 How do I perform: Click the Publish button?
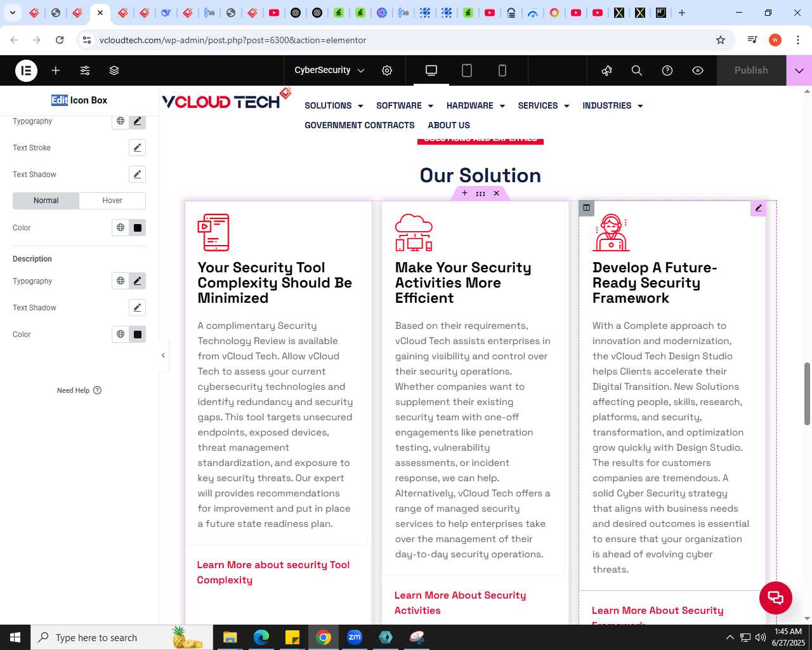751,70
